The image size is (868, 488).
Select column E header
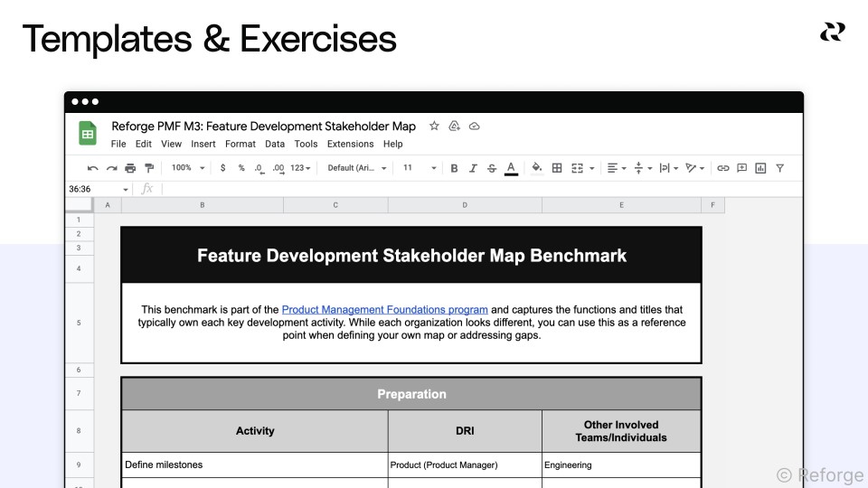click(621, 205)
